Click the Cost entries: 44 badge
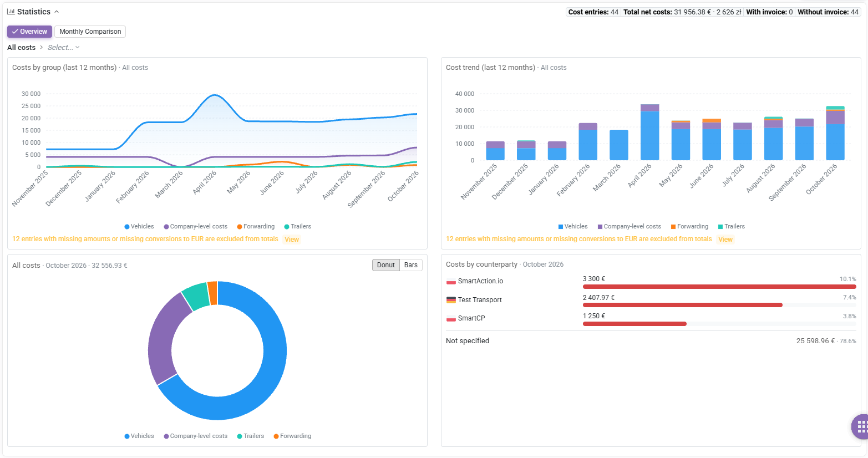 [x=593, y=12]
